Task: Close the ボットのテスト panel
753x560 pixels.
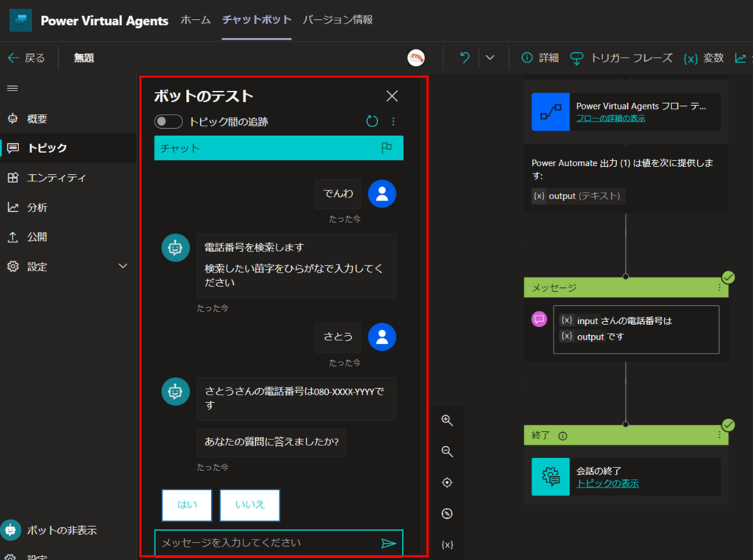Action: coord(392,96)
